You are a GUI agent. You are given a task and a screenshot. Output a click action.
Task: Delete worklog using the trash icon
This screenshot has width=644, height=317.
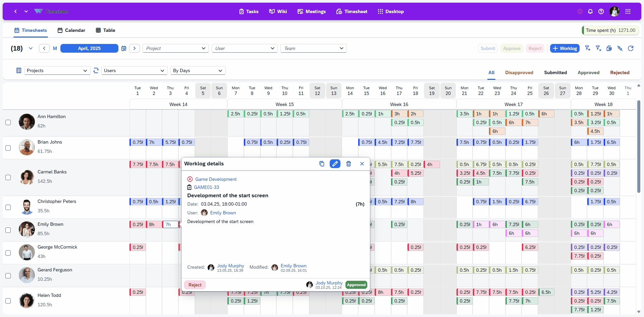[x=348, y=164]
